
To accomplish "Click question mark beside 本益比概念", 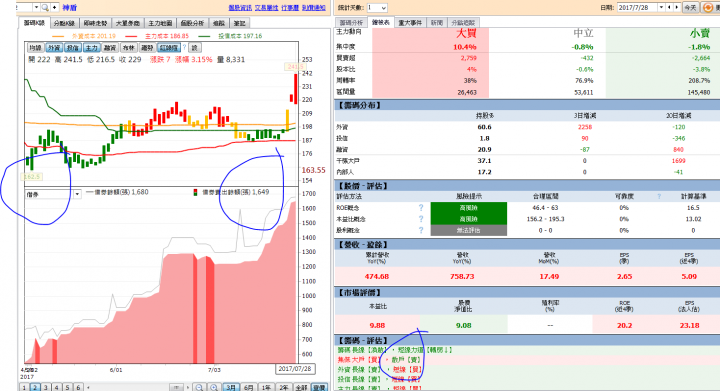I will [x=421, y=219].
